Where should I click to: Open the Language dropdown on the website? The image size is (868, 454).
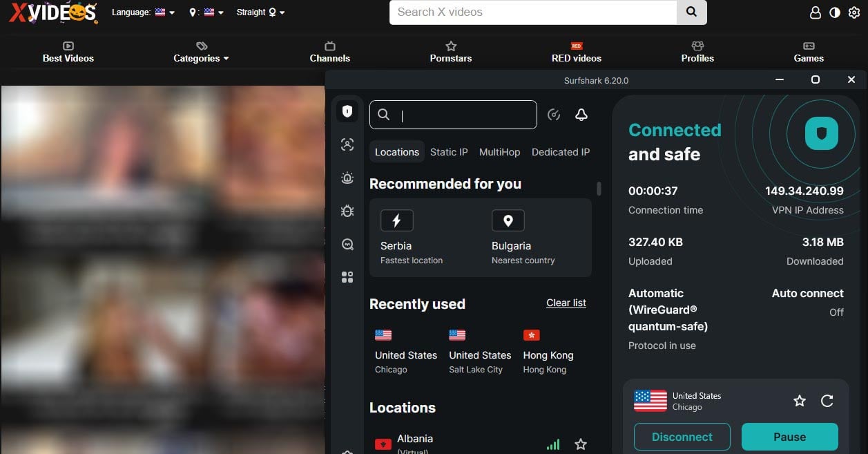(143, 12)
